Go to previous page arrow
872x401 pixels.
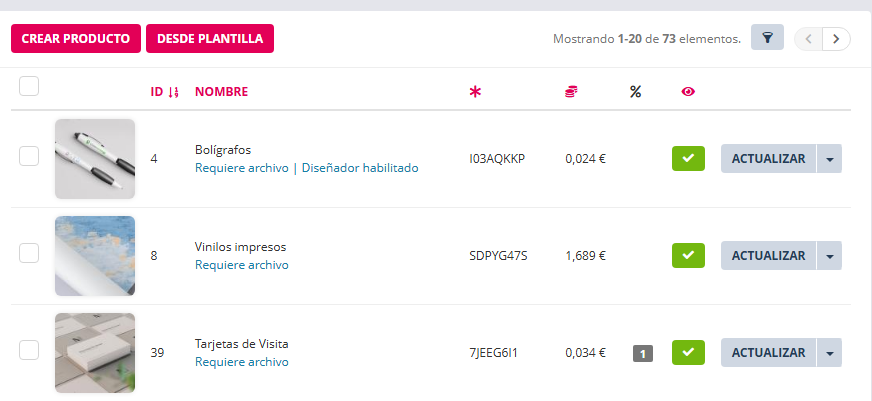coord(808,39)
